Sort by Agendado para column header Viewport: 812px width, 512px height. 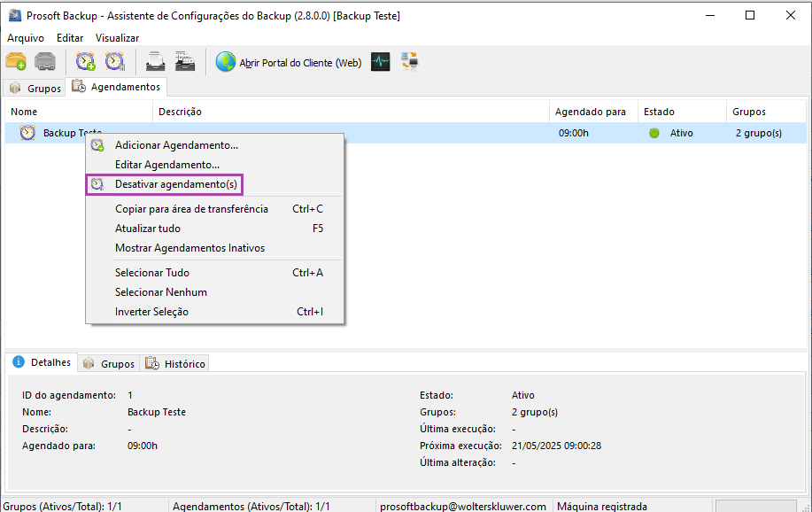(593, 112)
